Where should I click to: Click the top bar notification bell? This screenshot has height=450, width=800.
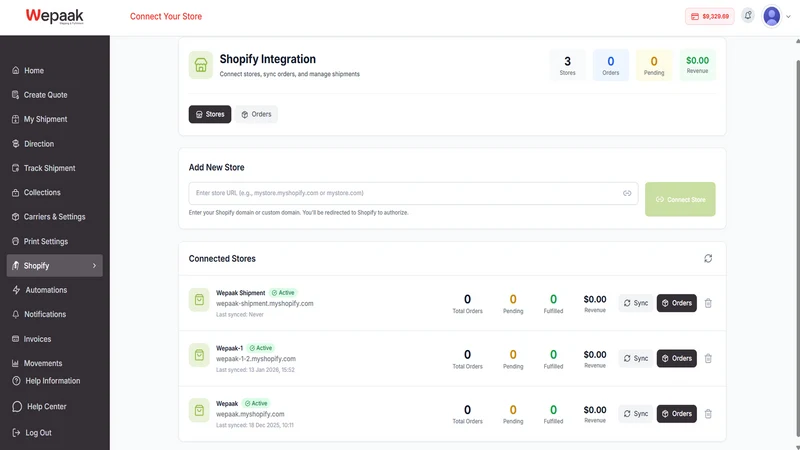(x=748, y=16)
